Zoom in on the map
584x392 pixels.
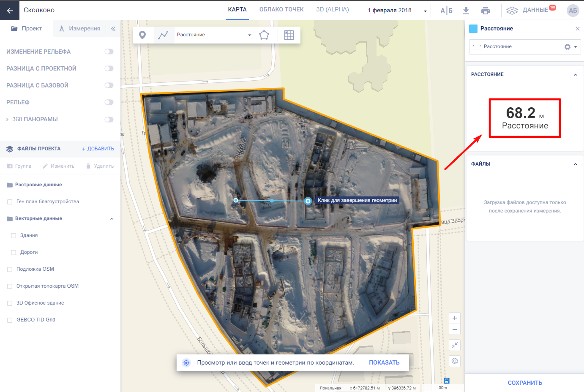[x=455, y=318]
